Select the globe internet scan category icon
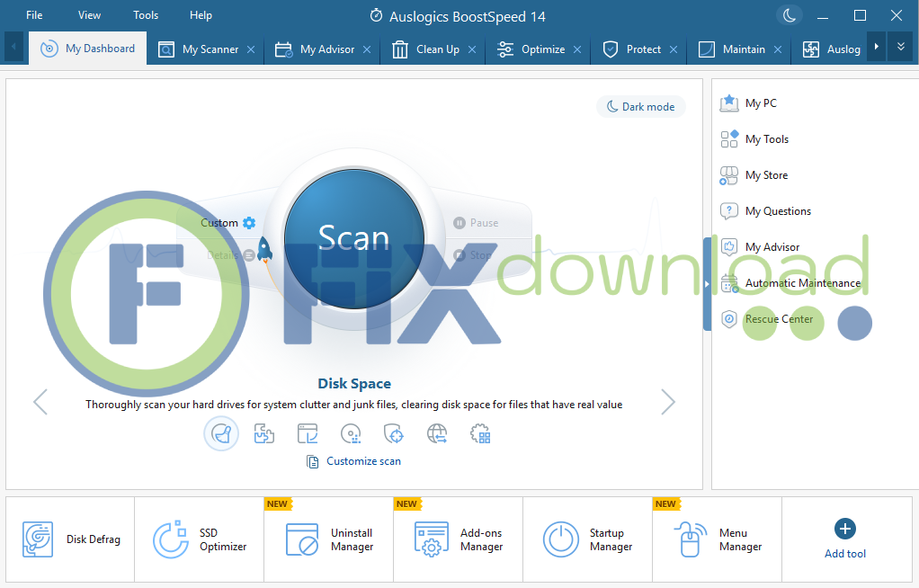The width and height of the screenshot is (919, 588). pos(437,434)
